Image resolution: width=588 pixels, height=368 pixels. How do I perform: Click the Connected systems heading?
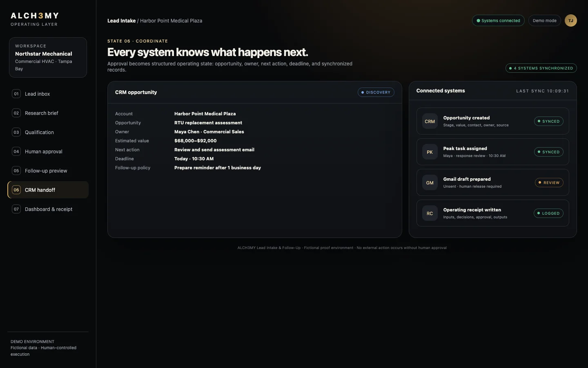(x=441, y=91)
